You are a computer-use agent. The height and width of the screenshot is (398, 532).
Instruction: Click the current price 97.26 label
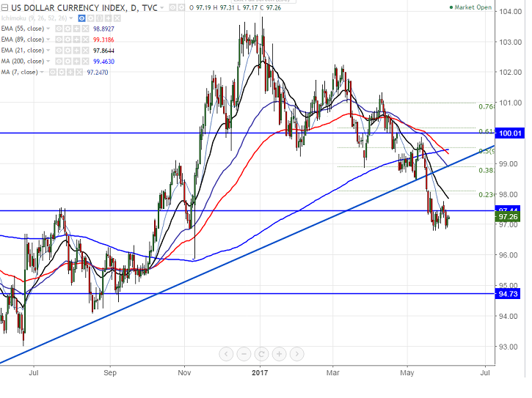508,217
